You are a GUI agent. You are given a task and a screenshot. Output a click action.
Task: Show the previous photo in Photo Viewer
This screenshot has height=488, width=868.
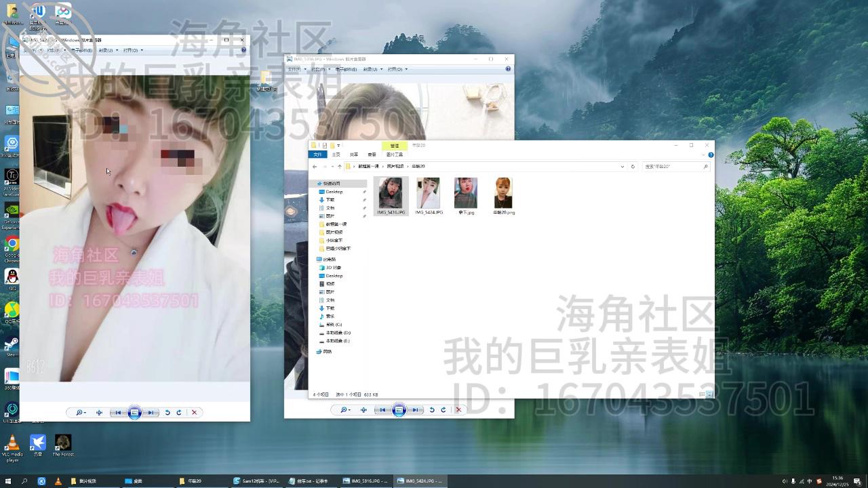382,409
